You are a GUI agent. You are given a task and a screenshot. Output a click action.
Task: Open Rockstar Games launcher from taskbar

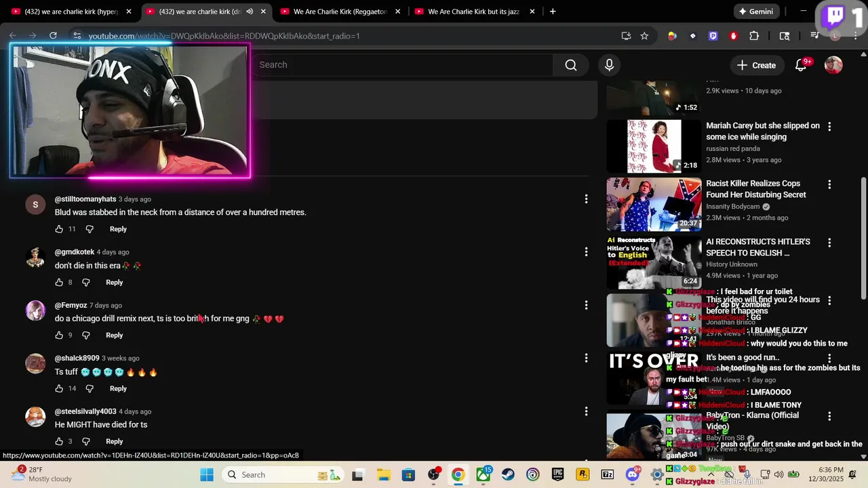coord(583,474)
